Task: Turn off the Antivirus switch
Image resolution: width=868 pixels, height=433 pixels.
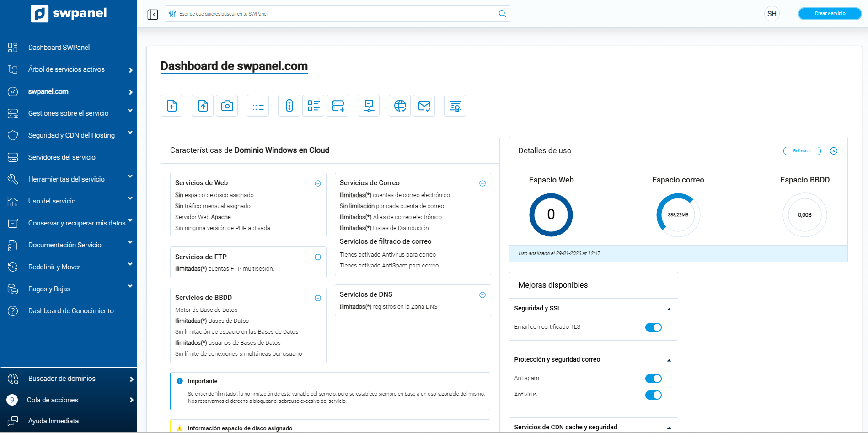Action: 653,395
